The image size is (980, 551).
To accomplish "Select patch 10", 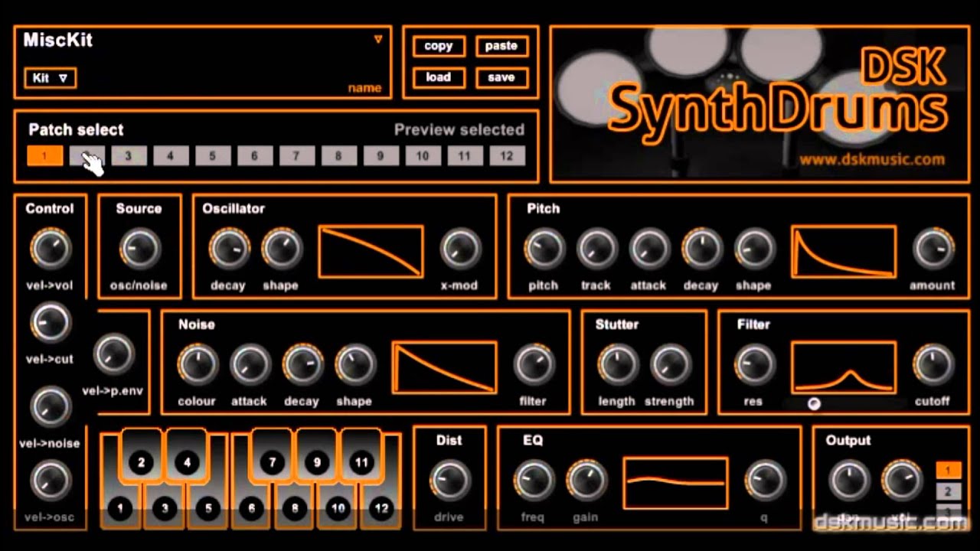I will click(x=423, y=156).
